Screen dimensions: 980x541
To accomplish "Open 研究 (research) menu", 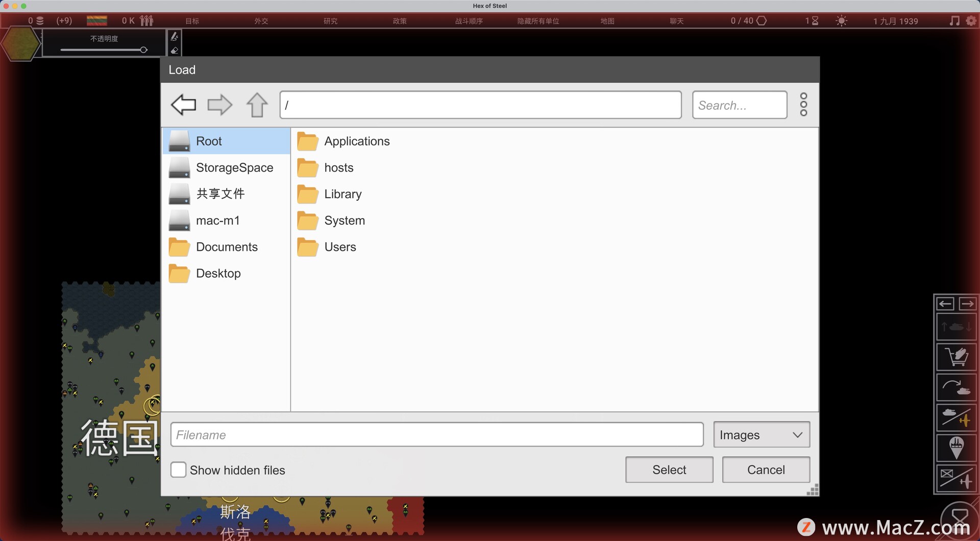I will 330,21.
